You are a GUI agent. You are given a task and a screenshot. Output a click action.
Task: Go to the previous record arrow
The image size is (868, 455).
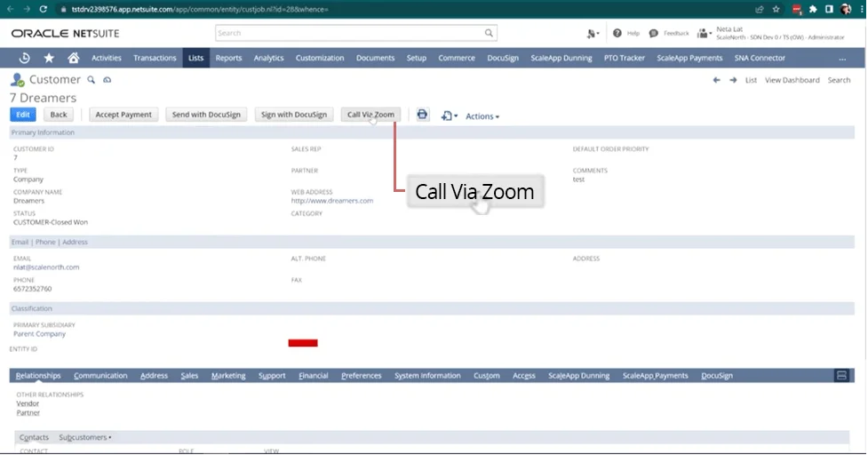(716, 80)
